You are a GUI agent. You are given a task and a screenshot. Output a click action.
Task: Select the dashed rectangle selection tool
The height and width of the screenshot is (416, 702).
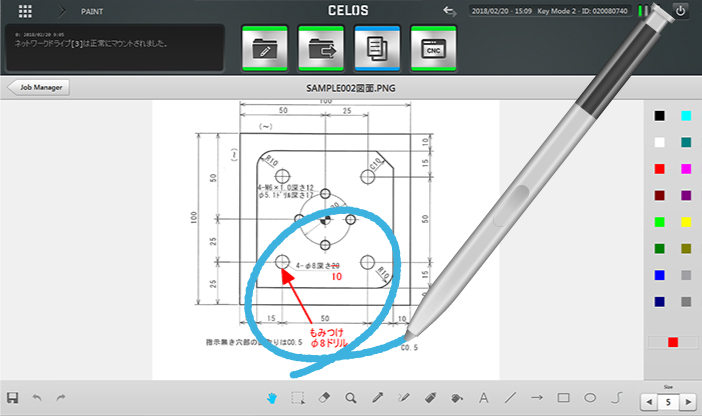click(298, 398)
